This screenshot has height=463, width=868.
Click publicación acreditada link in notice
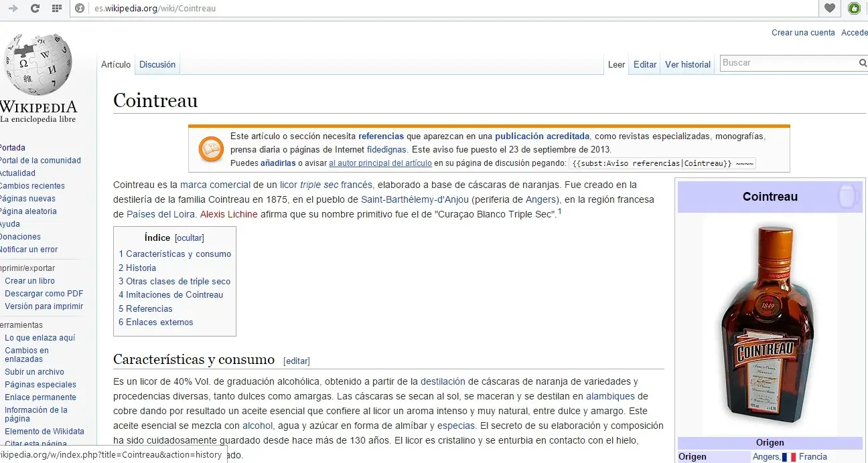click(x=542, y=136)
